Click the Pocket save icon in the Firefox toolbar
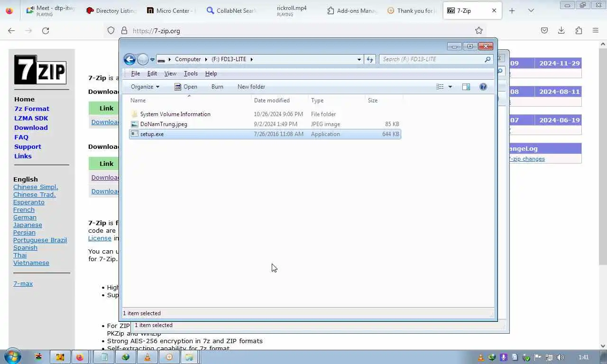The image size is (607, 364). coord(544,31)
